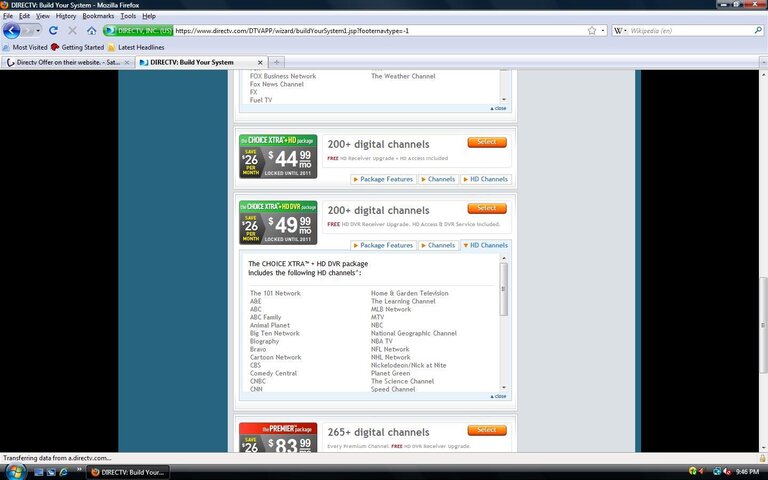768x480 pixels.
Task: Click Home & Garden Television in HD list
Action: click(409, 293)
